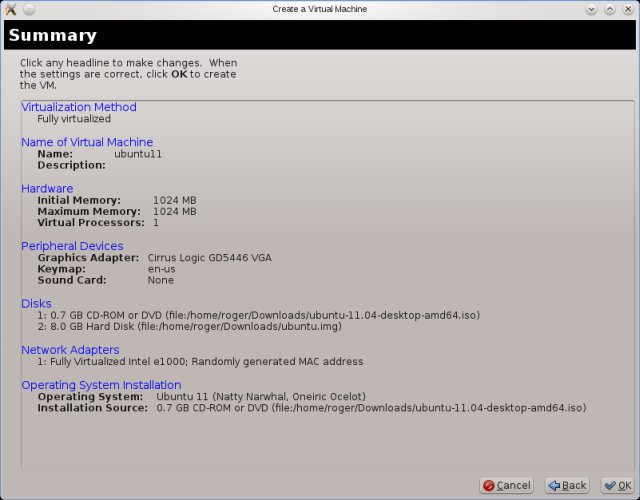Click the 'Summary' page header
The height and width of the screenshot is (500, 640).
click(x=53, y=35)
